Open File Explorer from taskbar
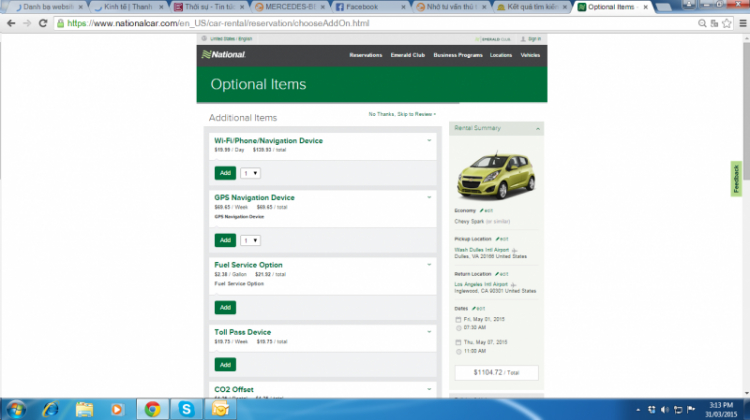The height and width of the screenshot is (420, 750). [84, 409]
